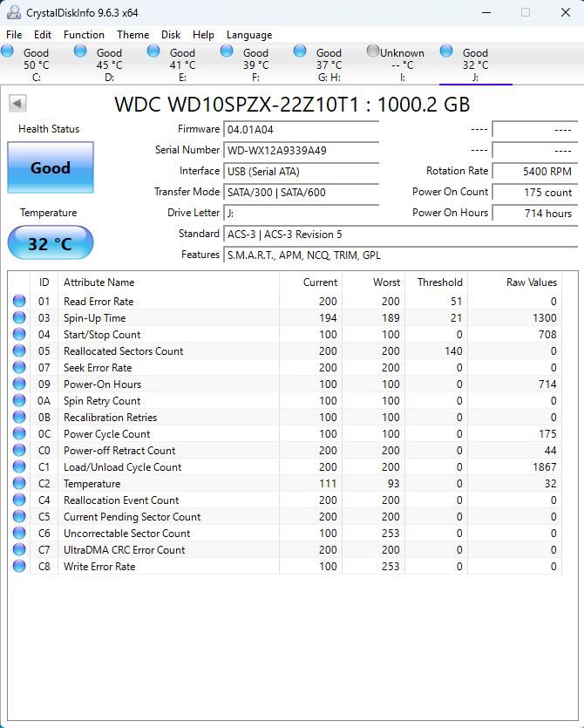This screenshot has height=728, width=584.
Task: Click status icon for Spin-Up Time
Action: (19, 317)
